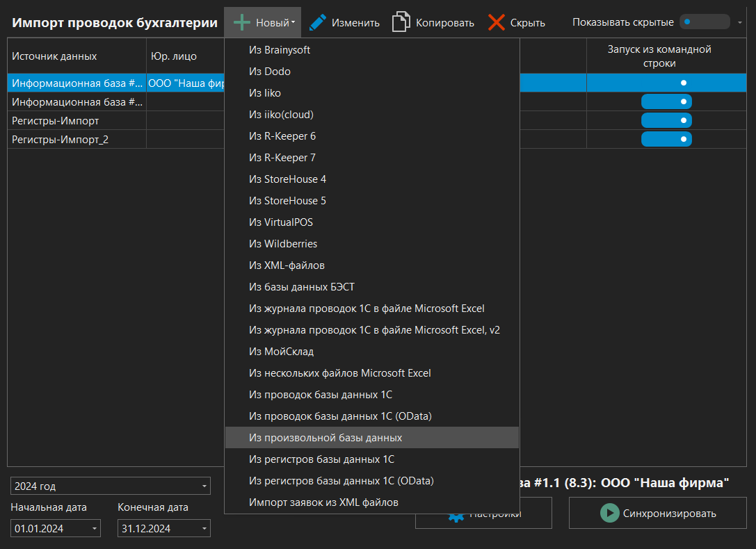
Task: Click the Источник данных column header
Action: coord(54,56)
